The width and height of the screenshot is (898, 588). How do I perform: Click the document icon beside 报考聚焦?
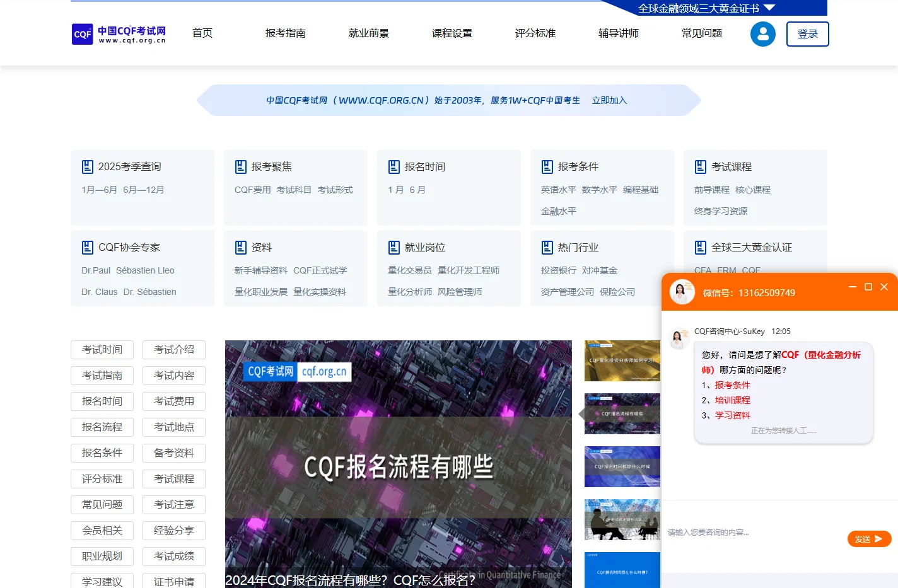tap(241, 167)
